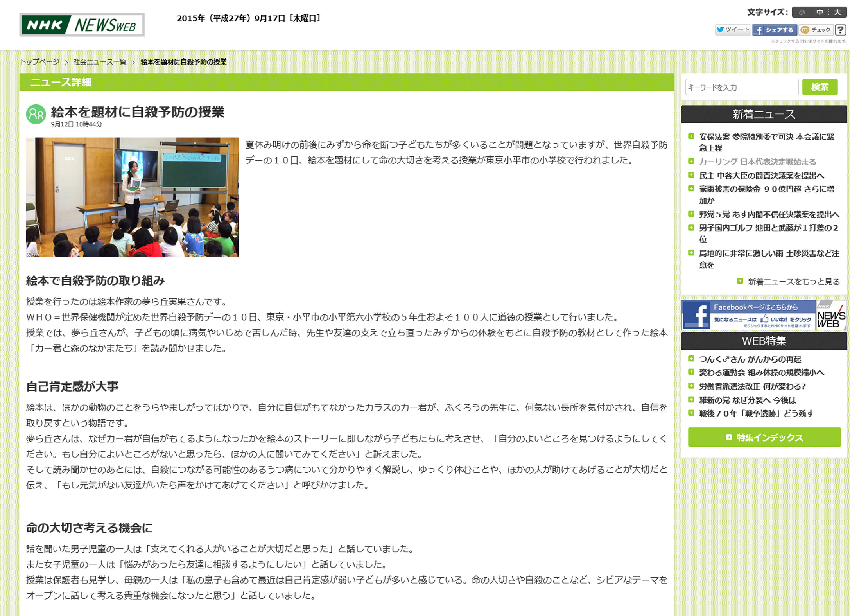This screenshot has height=616, width=850.
Task: Open 豪雨被害の保険金 90億円超 link
Action: pos(767,195)
